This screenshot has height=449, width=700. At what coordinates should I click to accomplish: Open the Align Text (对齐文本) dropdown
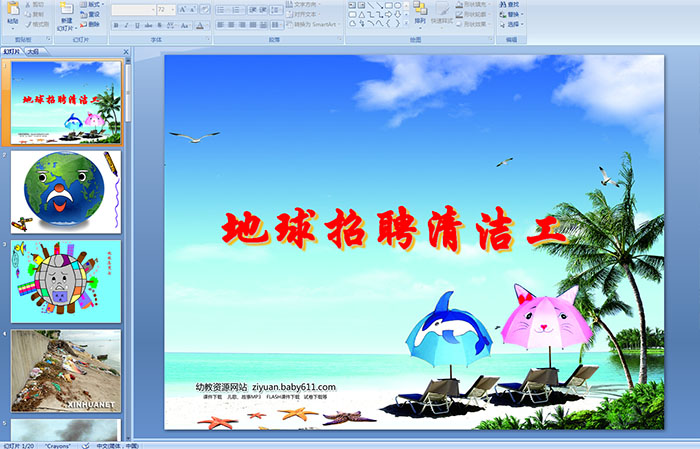click(304, 14)
